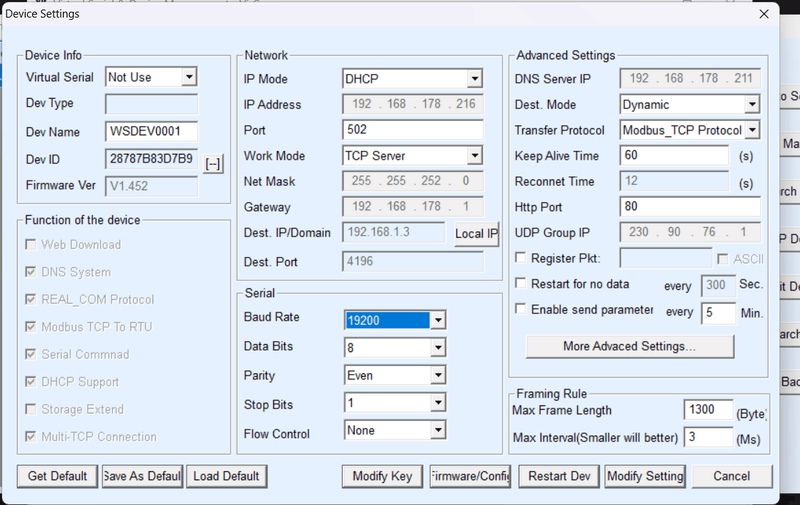Screen dimensions: 800x505
Task: Click the Port field showing 502
Action: [x=413, y=130]
